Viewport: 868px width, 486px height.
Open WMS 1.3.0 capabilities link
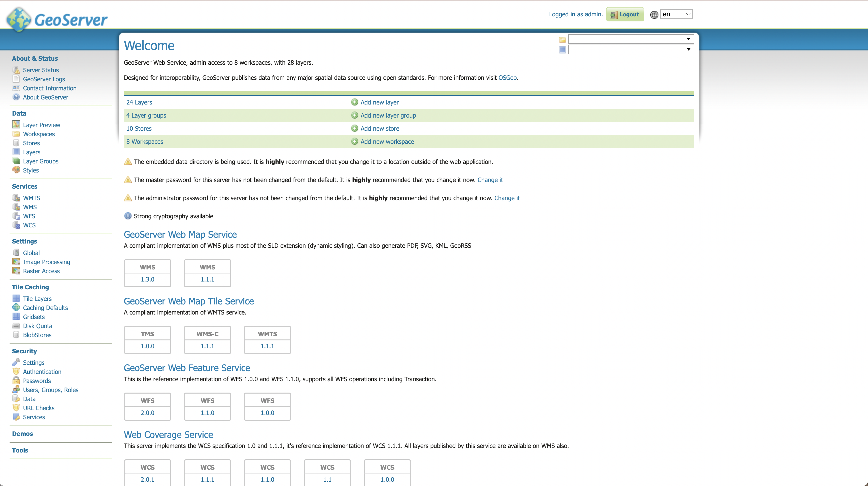point(148,279)
